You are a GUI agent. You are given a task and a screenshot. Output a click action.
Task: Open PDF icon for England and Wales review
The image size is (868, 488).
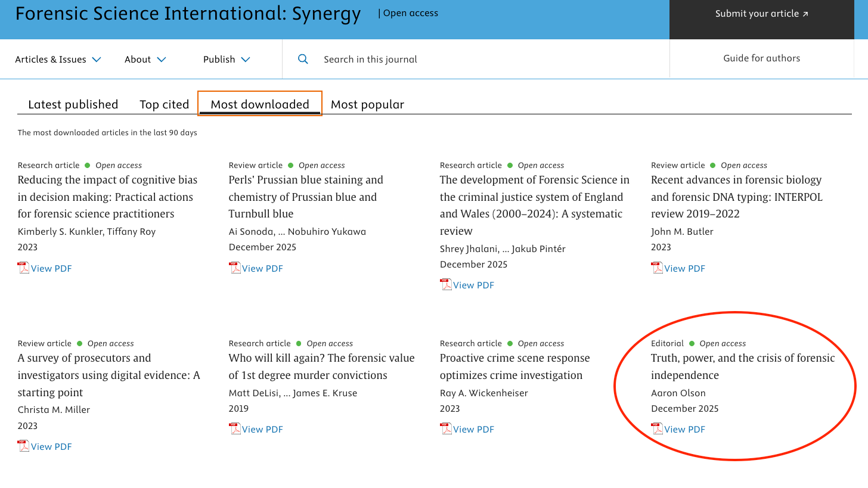[446, 284]
